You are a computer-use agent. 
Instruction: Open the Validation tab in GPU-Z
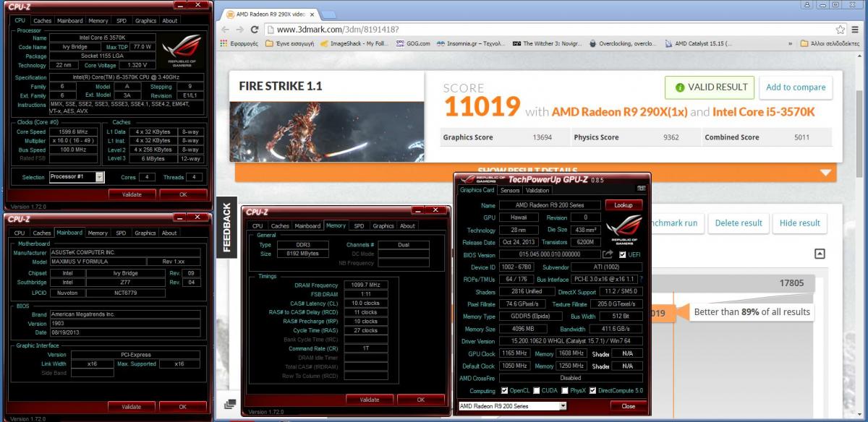[537, 191]
